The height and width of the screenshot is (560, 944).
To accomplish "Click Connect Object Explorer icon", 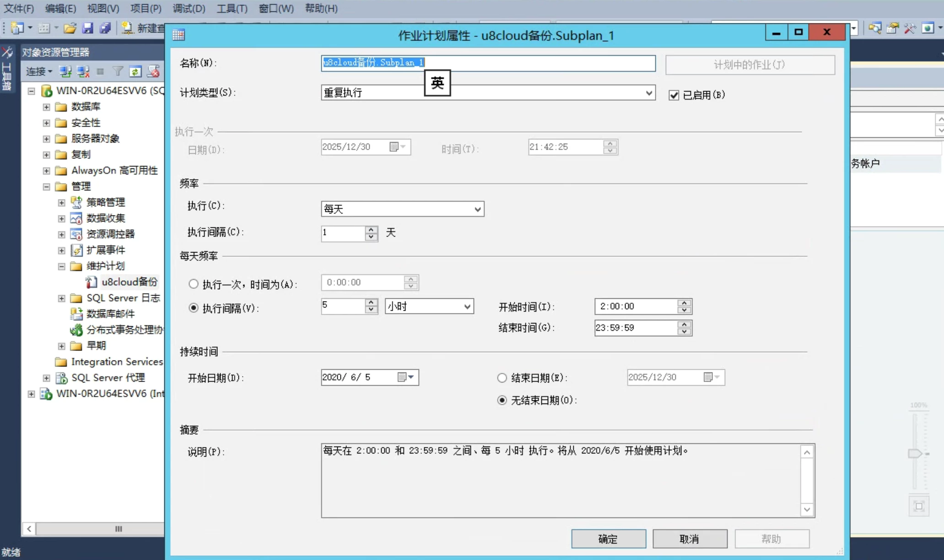I will click(65, 71).
